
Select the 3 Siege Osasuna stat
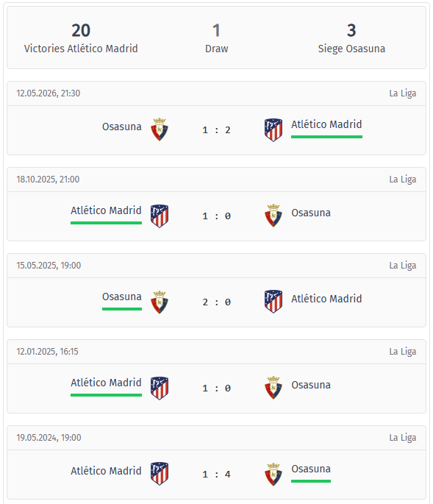click(351, 38)
